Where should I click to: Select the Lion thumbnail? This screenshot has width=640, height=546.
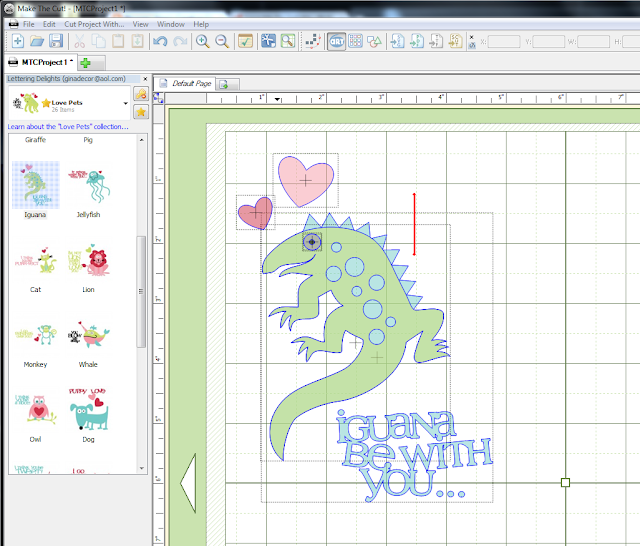pos(89,260)
